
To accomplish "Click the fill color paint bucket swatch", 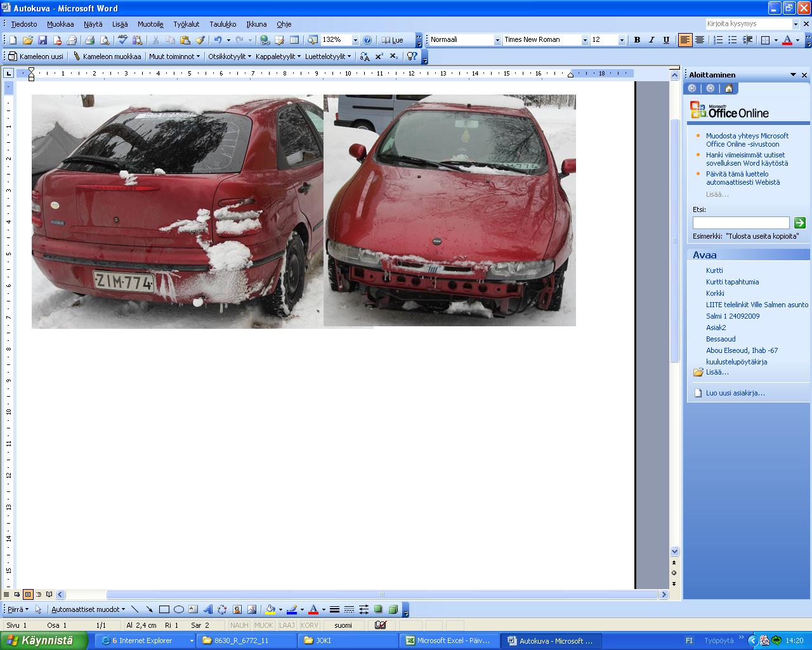I will pyautogui.click(x=270, y=609).
